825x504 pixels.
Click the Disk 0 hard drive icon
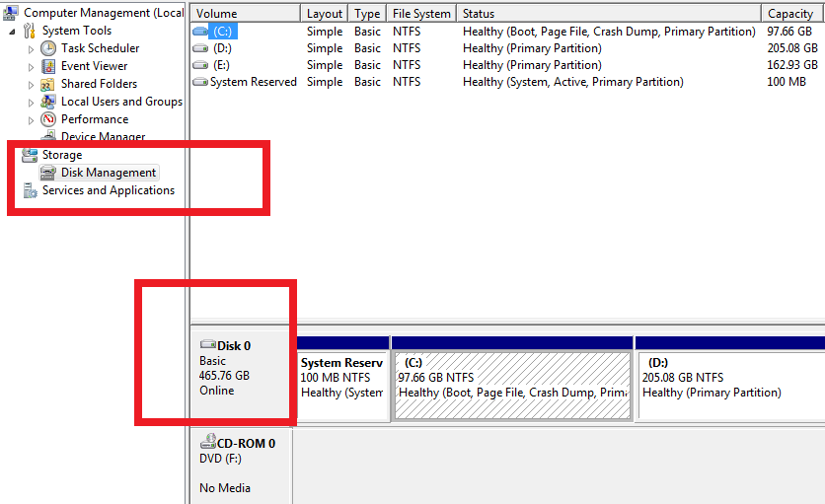point(208,344)
